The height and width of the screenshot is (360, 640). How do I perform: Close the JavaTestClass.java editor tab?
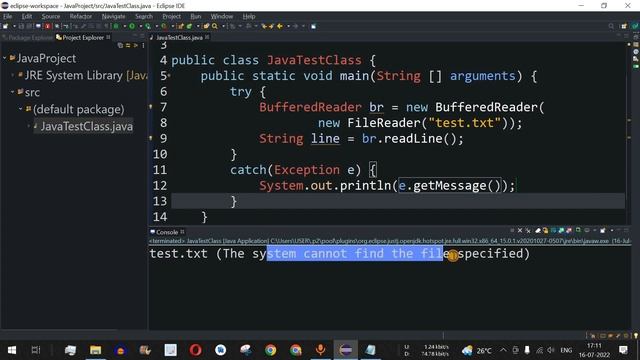(207, 37)
